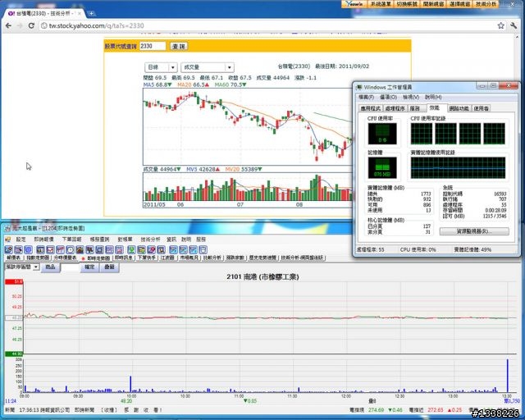Screen dimensions: 525x420
Task: Click the 資源監視器(R)... button
Action: [474, 231]
